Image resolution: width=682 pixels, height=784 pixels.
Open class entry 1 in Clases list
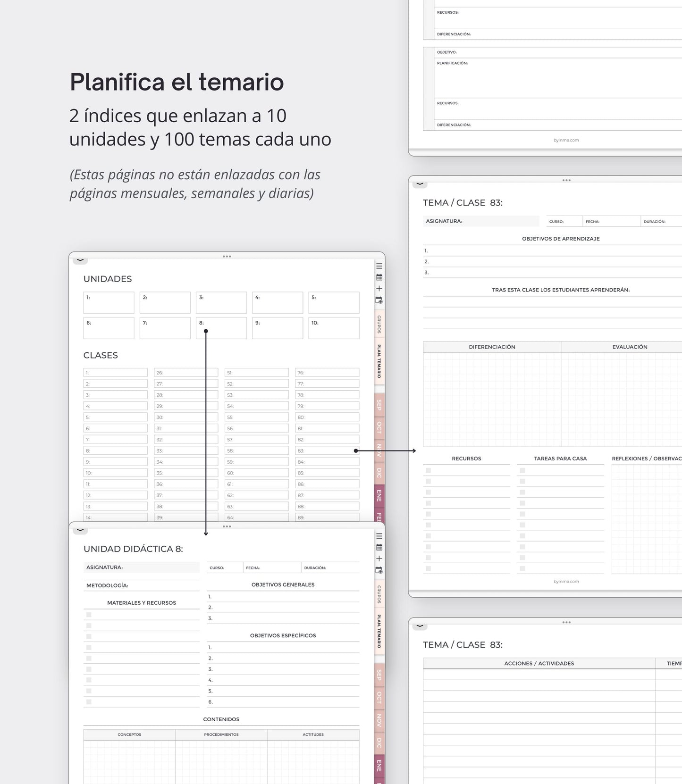pos(115,373)
